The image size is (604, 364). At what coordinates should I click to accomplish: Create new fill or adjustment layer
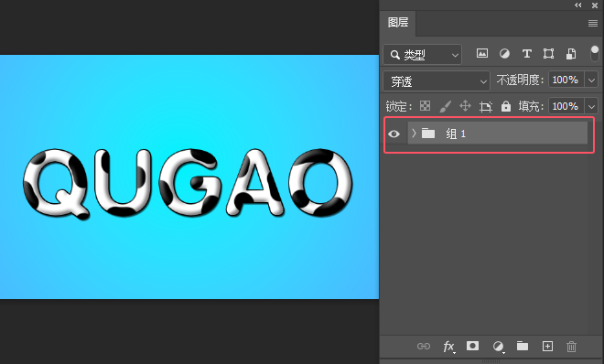pos(499,347)
